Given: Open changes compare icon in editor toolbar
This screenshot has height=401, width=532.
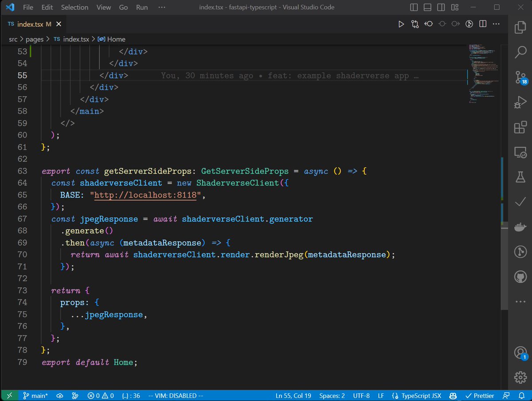Looking at the screenshot, I should 415,24.
